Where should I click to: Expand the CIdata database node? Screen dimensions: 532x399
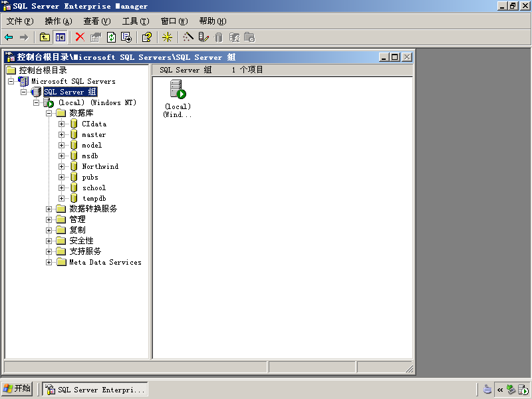[61, 124]
